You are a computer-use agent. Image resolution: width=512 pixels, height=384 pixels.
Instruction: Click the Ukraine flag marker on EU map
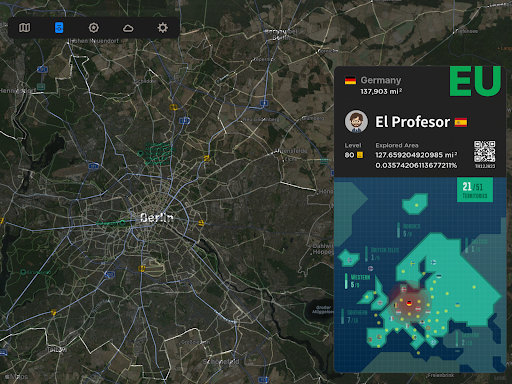458,305
